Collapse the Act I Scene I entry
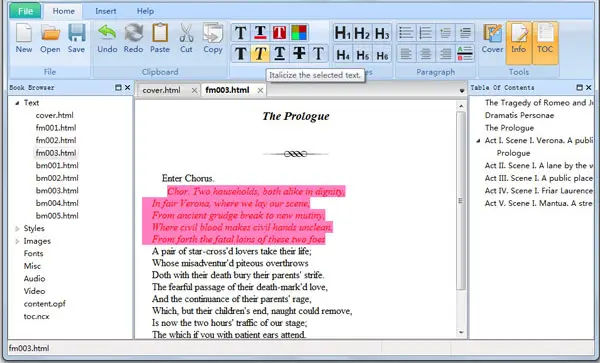The height and width of the screenshot is (363, 600). pyautogui.click(x=478, y=141)
